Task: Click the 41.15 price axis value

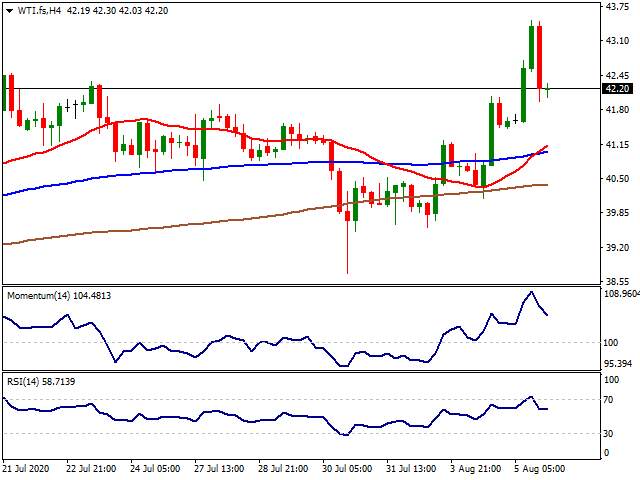Action: pyautogui.click(x=617, y=144)
